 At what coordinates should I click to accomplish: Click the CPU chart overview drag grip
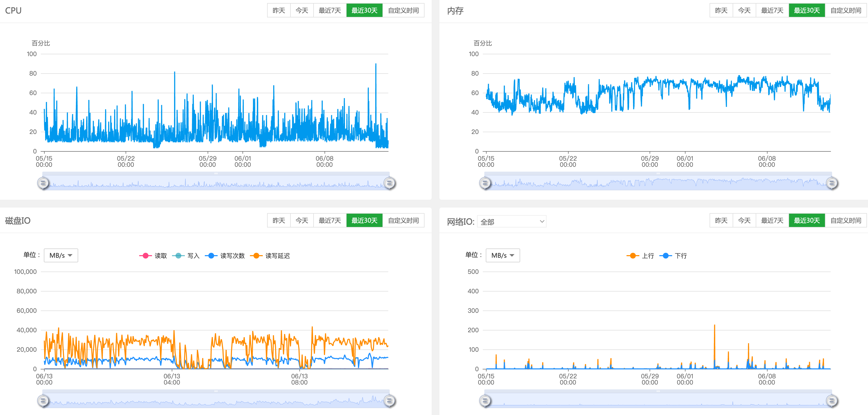click(216, 173)
